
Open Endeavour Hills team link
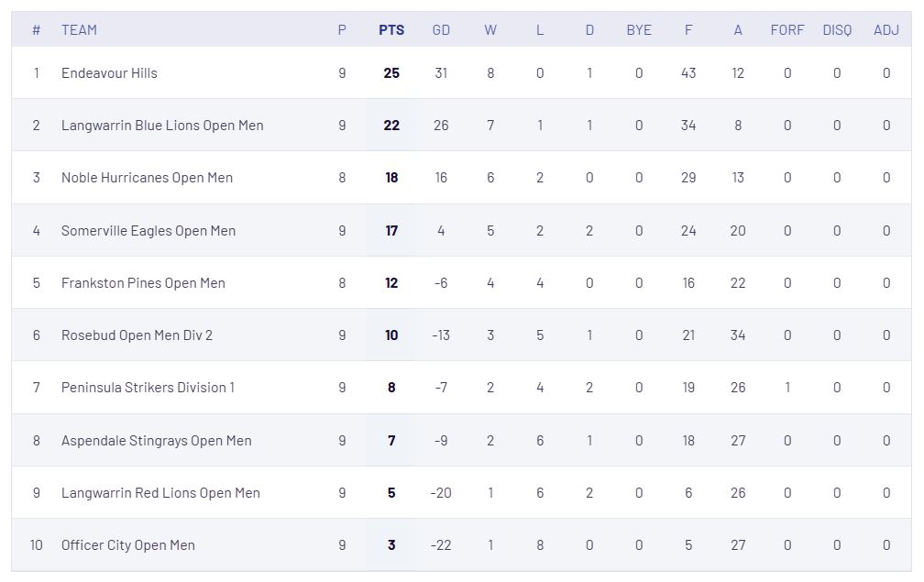(x=109, y=73)
